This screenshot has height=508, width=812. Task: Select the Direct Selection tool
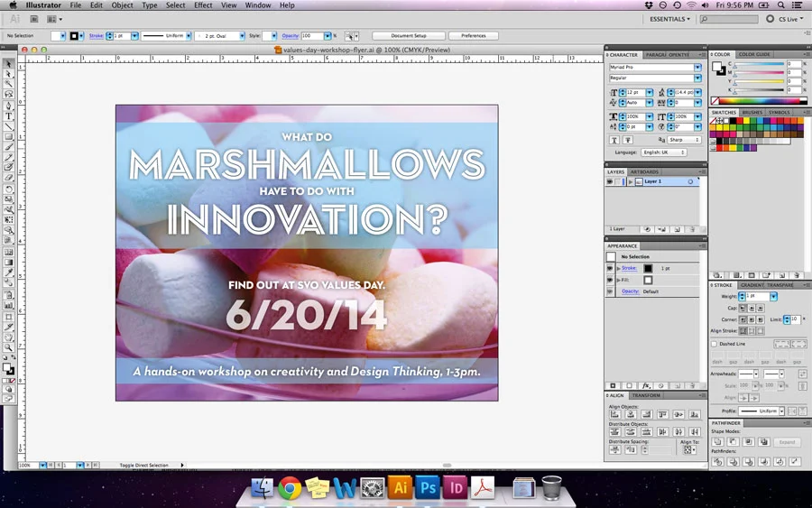(8, 73)
